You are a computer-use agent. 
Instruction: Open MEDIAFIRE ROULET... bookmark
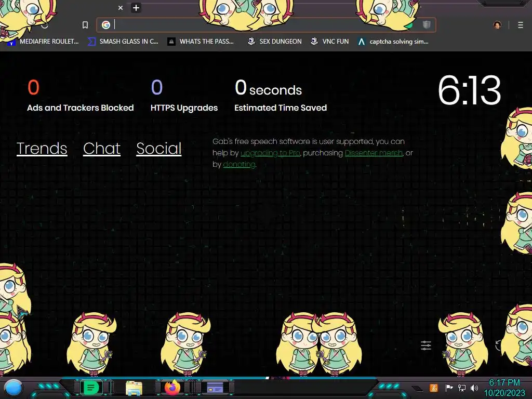[x=43, y=42]
